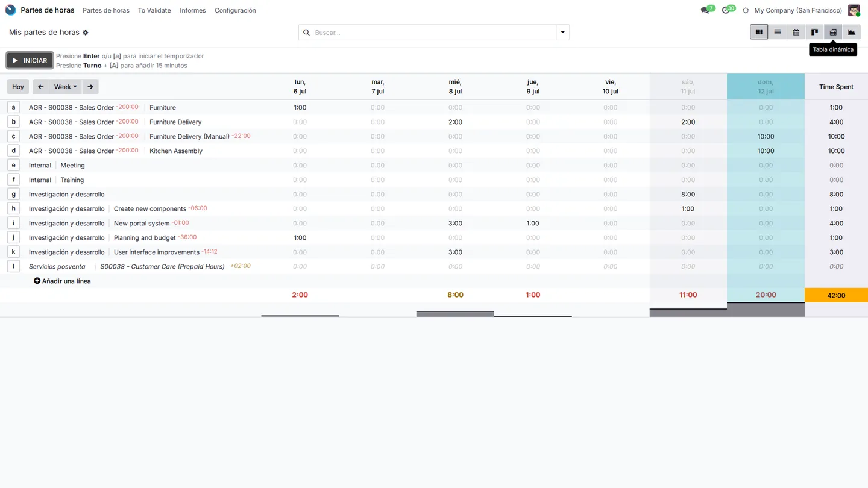Click the Servicios posventa project name

[x=57, y=267]
